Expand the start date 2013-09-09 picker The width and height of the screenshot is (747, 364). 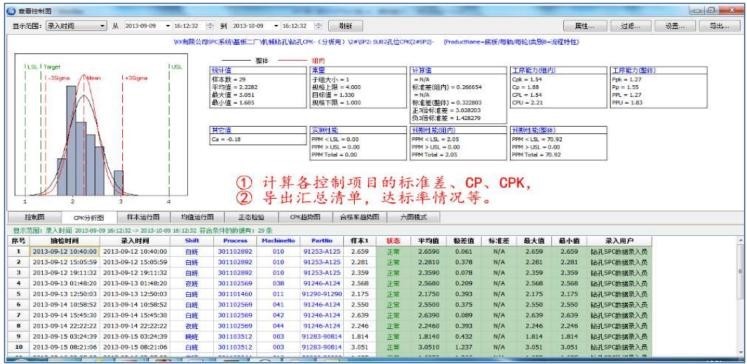[167, 26]
